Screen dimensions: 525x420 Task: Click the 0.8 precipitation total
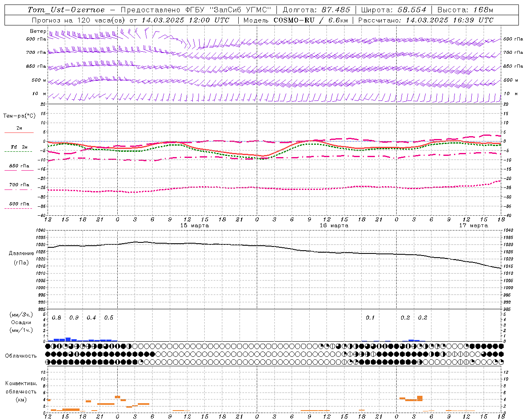[x=57, y=318]
